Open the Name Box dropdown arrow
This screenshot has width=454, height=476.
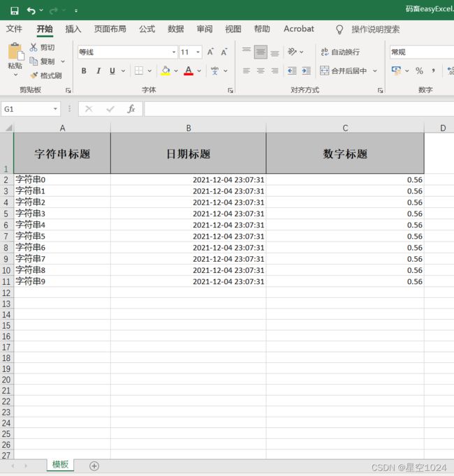click(56, 109)
